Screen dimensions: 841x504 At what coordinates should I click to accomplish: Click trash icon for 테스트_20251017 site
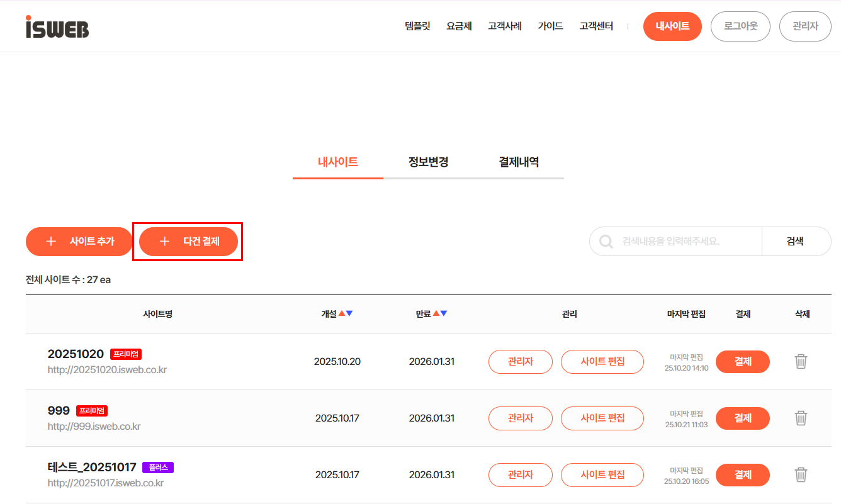pos(801,475)
